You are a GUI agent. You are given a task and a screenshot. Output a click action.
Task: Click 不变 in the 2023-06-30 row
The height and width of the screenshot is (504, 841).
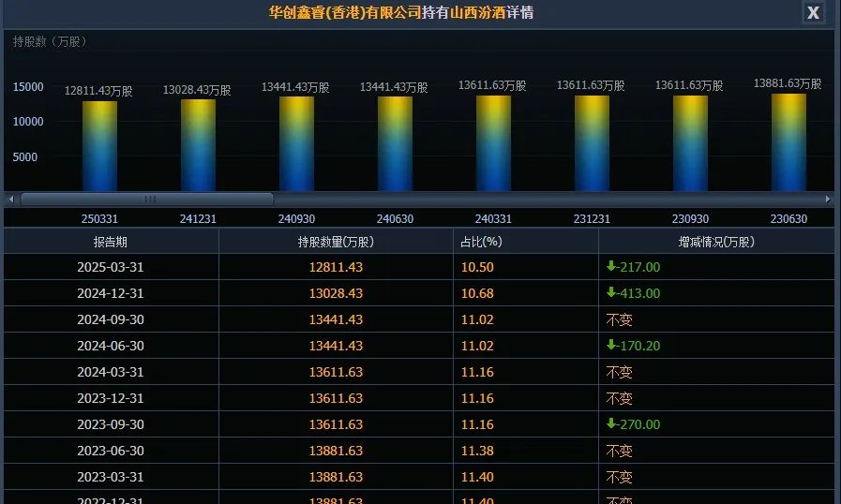pos(620,452)
